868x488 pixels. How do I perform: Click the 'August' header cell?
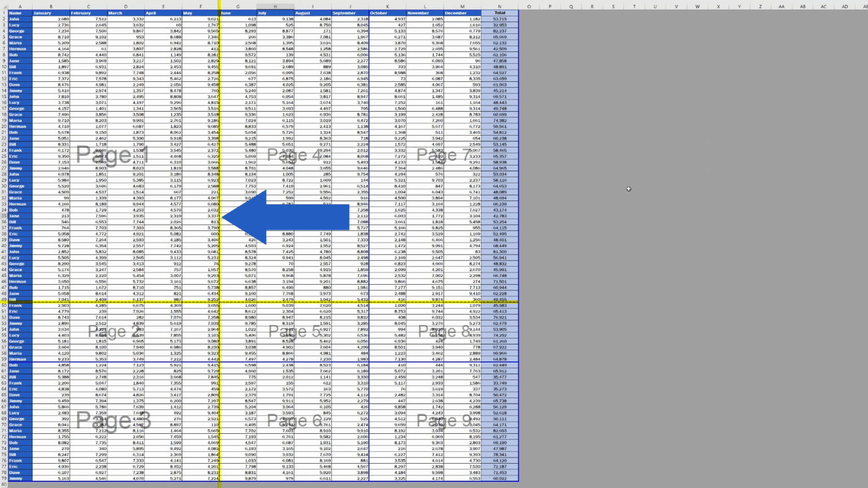313,13
